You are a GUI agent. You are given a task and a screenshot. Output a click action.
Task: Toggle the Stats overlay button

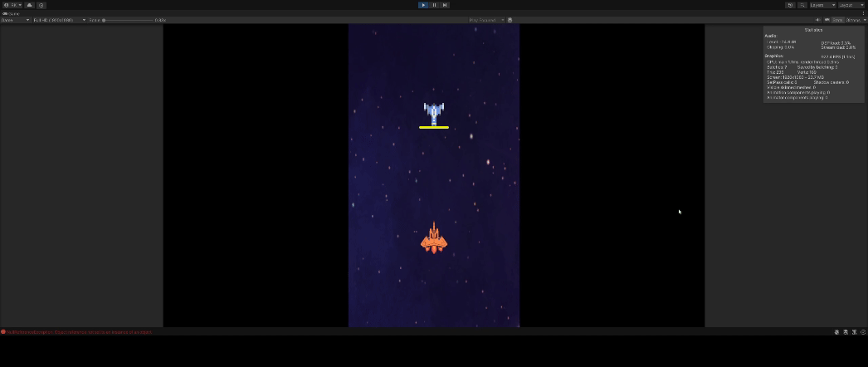837,20
